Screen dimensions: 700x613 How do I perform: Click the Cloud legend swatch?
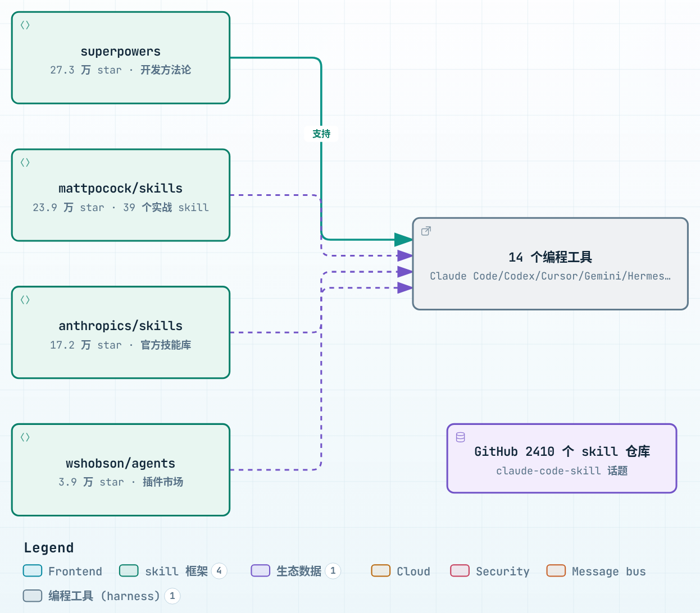coord(381,571)
